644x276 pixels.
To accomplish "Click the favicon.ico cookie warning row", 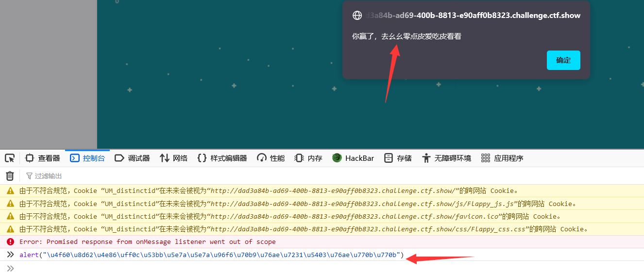I will pos(322,216).
